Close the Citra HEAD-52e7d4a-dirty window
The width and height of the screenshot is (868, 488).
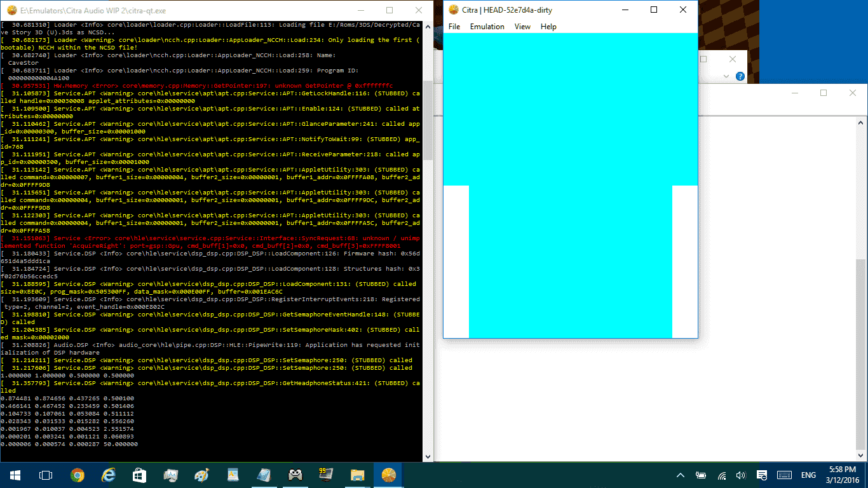pos(683,10)
